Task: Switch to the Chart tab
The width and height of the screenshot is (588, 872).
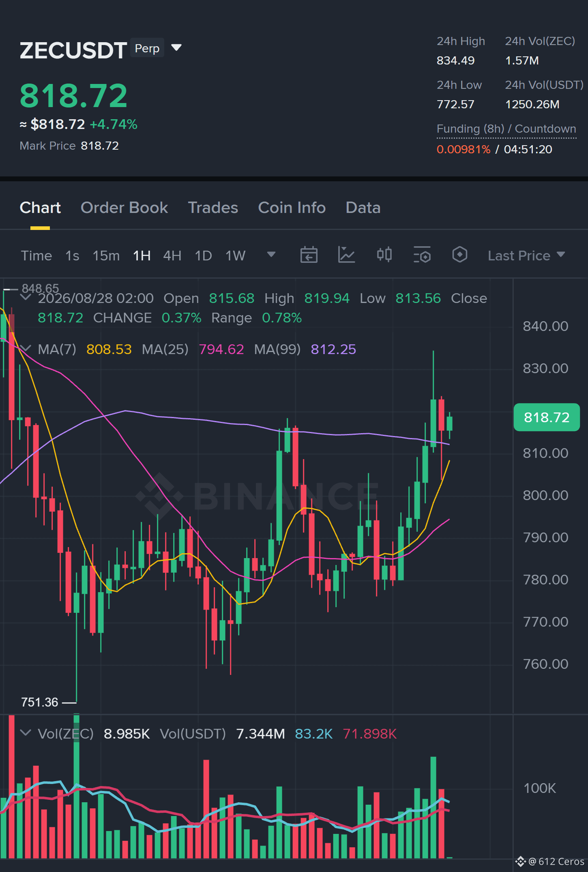Action: click(x=40, y=208)
